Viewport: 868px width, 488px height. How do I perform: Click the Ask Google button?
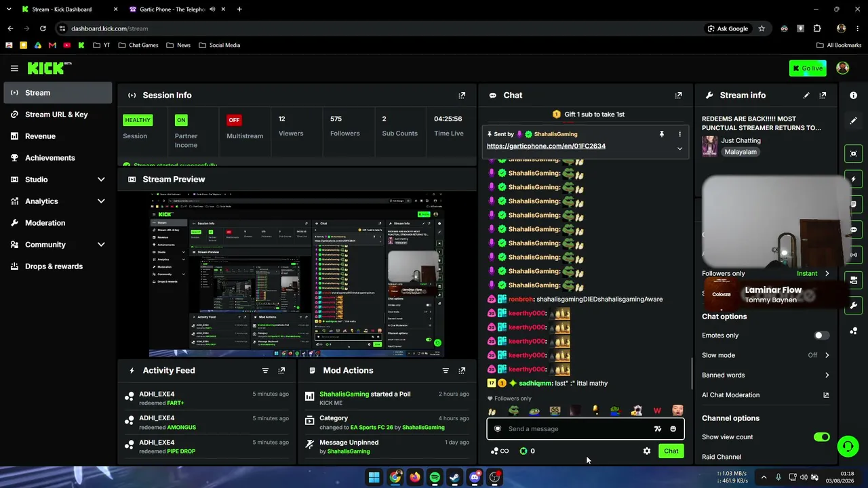728,28
